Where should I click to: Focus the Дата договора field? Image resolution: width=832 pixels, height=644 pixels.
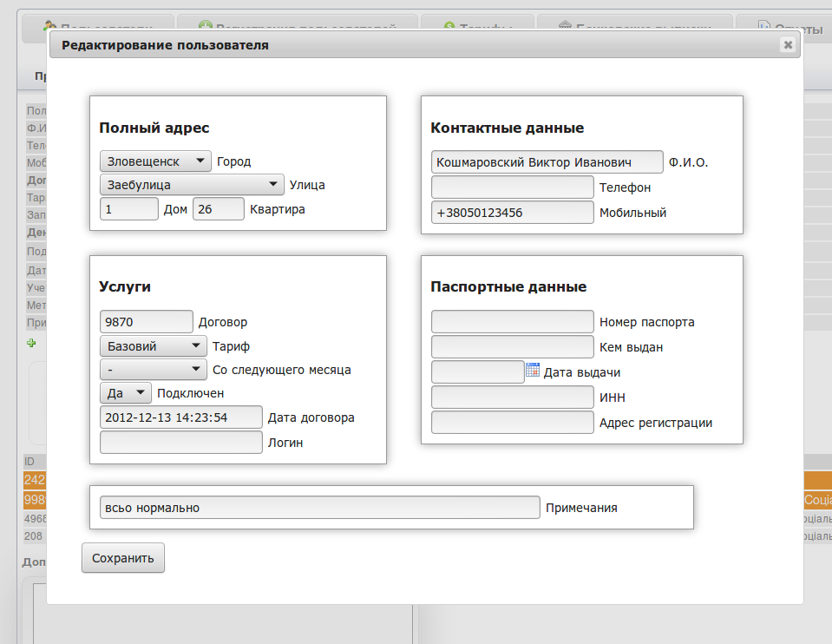click(x=180, y=417)
